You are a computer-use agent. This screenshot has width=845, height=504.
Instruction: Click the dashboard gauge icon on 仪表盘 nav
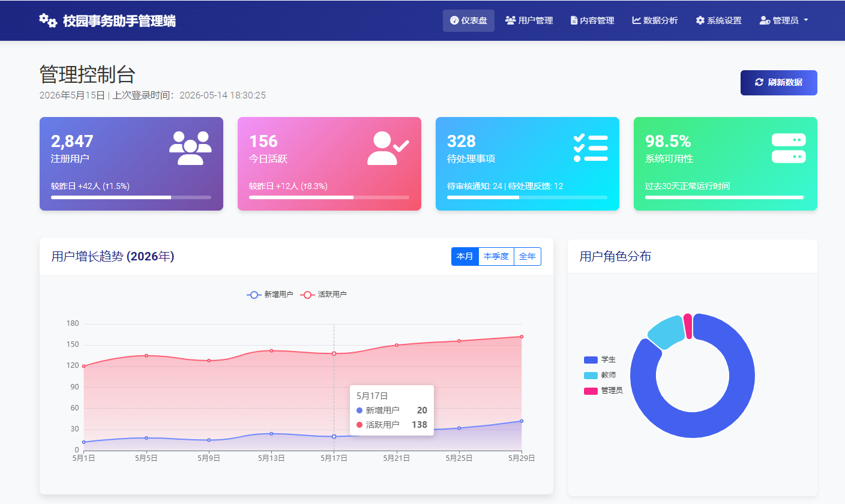454,20
